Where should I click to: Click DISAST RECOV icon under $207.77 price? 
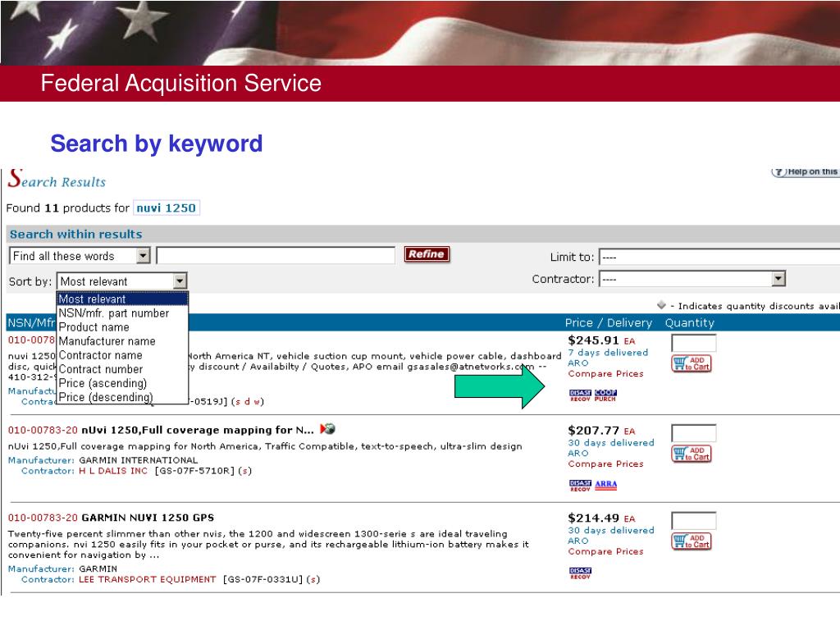(580, 486)
